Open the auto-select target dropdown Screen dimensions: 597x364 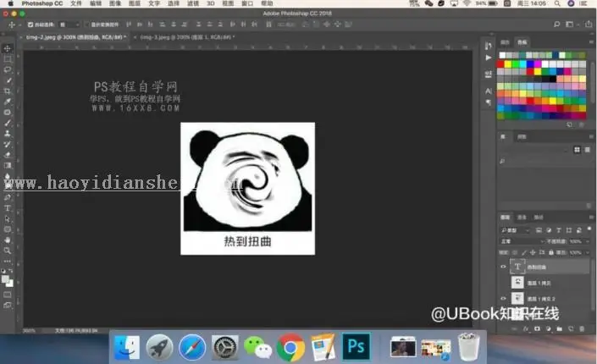(69, 25)
